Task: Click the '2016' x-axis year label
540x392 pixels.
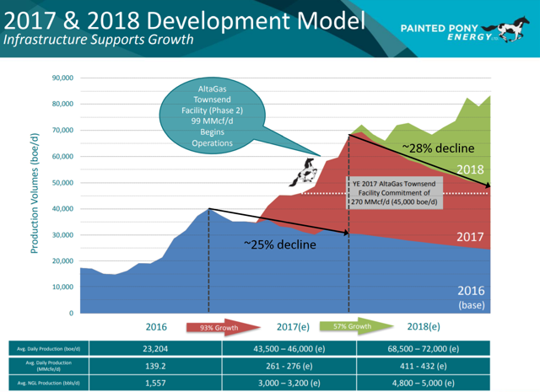Action: click(x=156, y=327)
